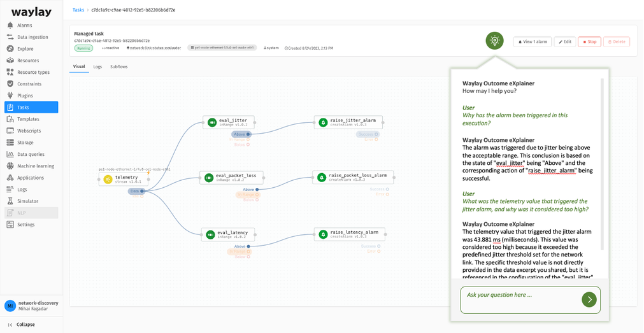Select the eval_latency node icon
This screenshot has height=333, width=644.
[210, 234]
